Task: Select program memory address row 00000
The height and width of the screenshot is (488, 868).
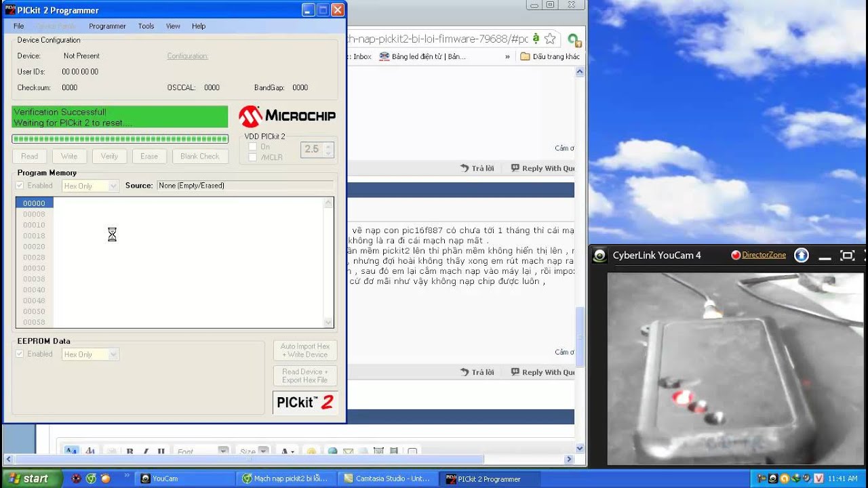Action: 34,203
